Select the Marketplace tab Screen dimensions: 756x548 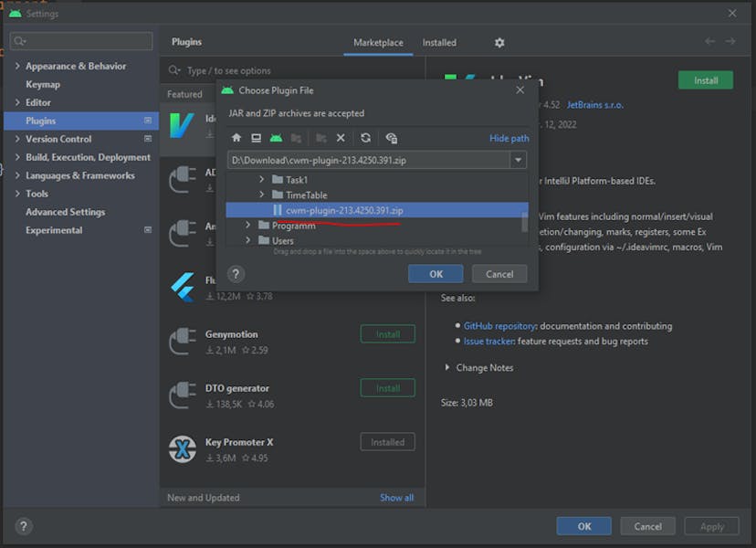378,43
